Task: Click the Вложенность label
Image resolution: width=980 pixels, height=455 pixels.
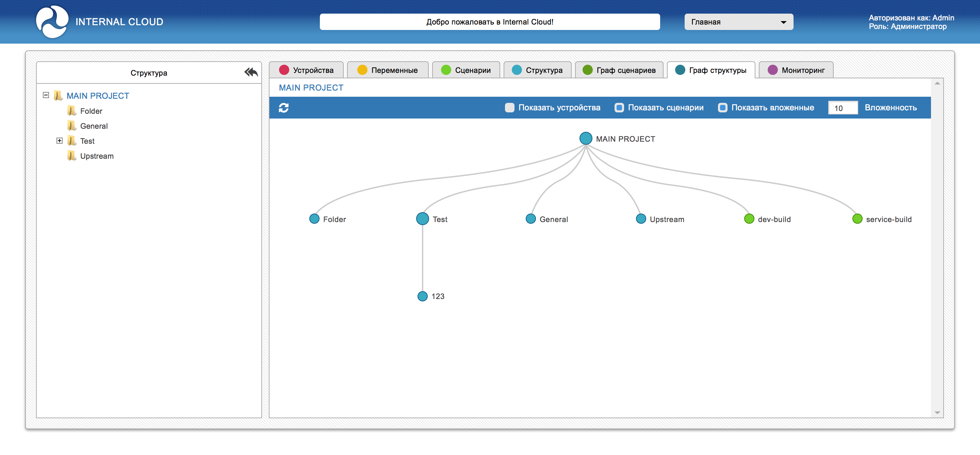Action: pyautogui.click(x=891, y=108)
